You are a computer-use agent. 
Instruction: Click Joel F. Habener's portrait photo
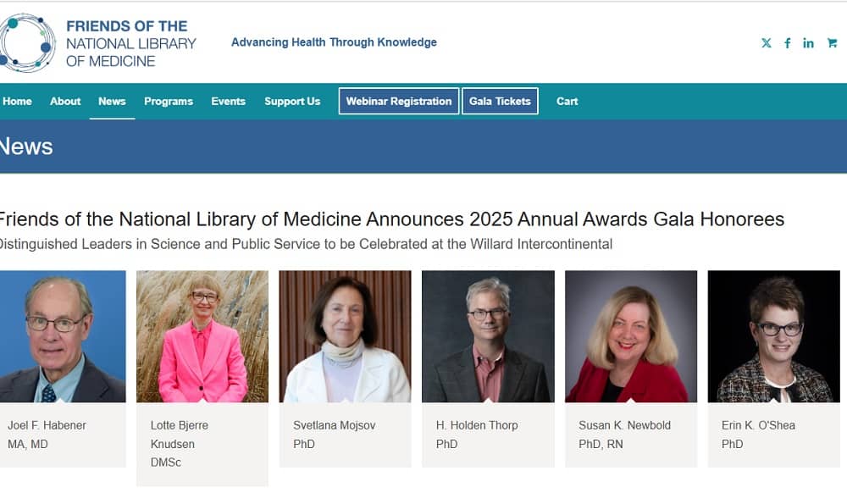(x=61, y=336)
